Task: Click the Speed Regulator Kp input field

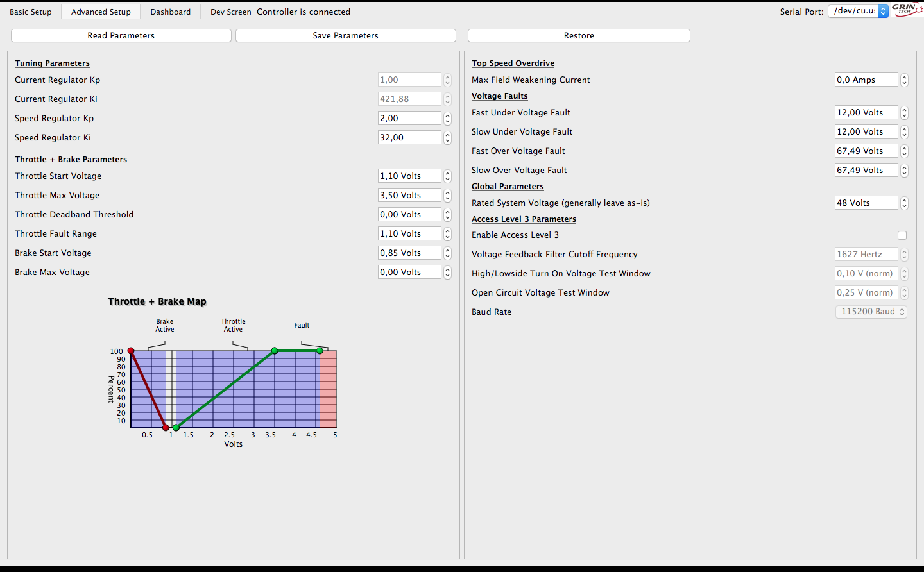Action: tap(409, 119)
